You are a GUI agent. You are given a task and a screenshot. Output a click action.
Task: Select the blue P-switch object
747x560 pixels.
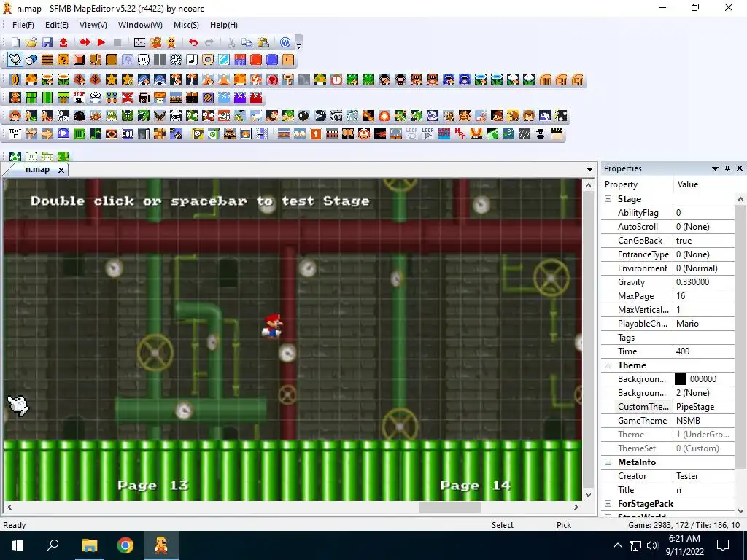63,134
